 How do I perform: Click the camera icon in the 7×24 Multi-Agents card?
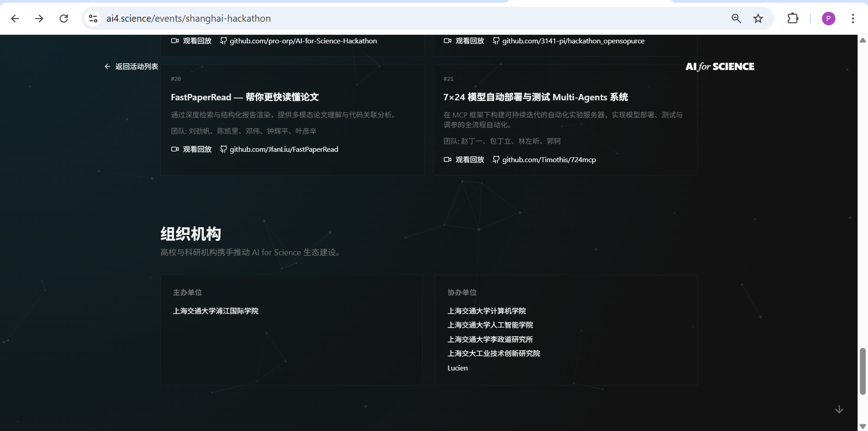click(448, 159)
